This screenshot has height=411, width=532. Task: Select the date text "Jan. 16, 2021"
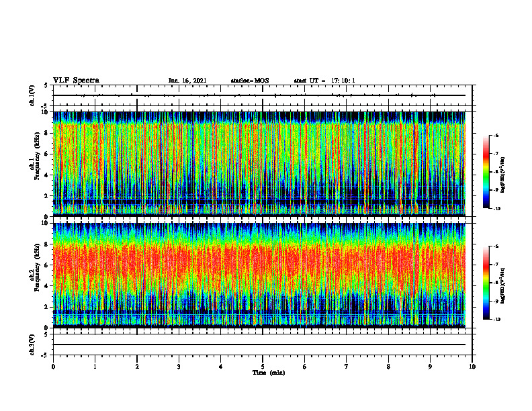(x=187, y=81)
